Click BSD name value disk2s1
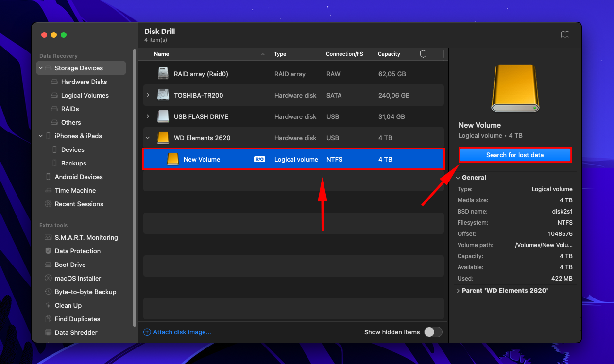 coord(563,212)
